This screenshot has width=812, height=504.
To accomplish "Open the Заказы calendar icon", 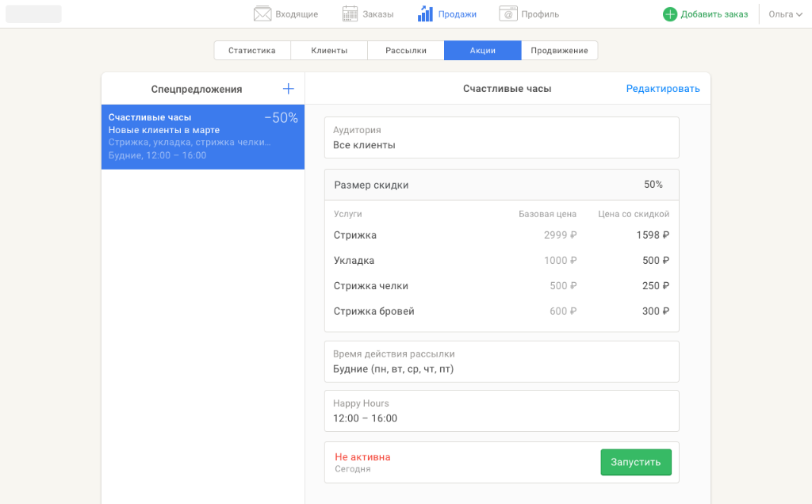I will 350,14.
